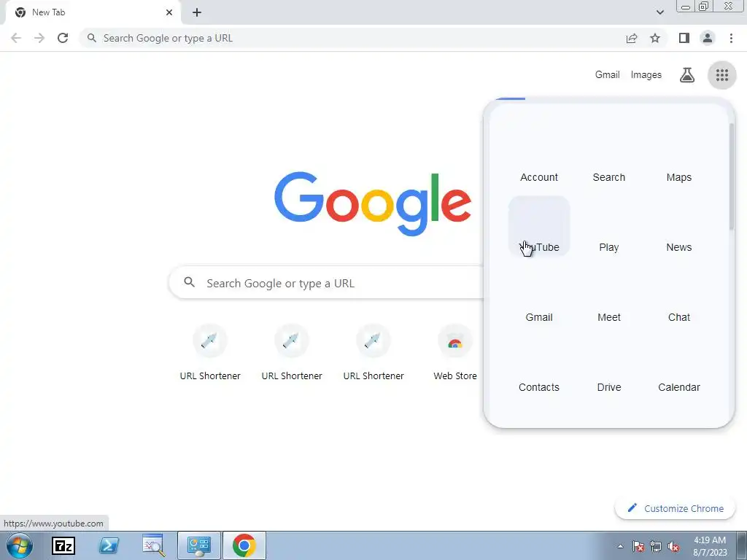The width and height of the screenshot is (747, 560).
Task: Click the share page icon in address bar
Action: pyautogui.click(x=632, y=38)
